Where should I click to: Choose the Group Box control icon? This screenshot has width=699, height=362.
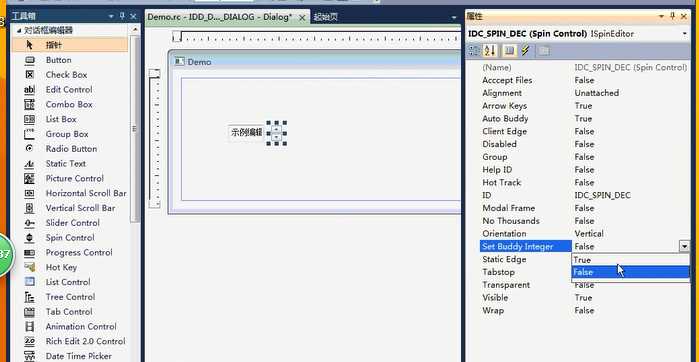coord(29,134)
